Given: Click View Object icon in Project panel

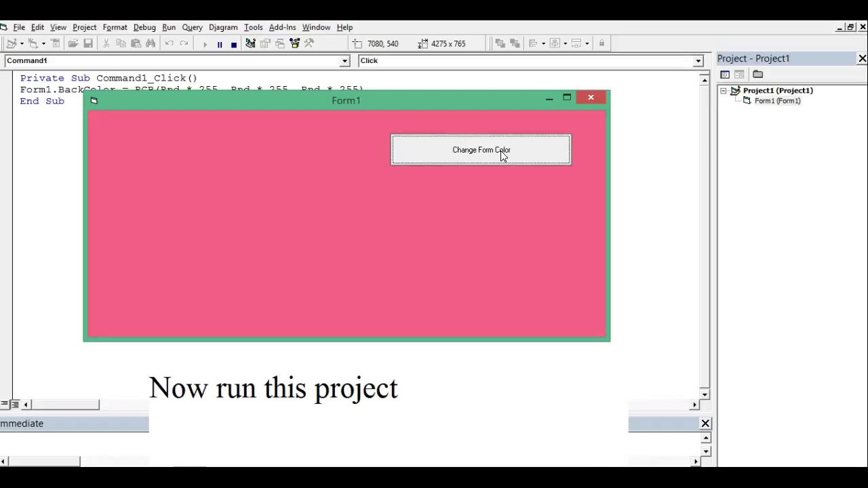Looking at the screenshot, I should click(x=739, y=75).
